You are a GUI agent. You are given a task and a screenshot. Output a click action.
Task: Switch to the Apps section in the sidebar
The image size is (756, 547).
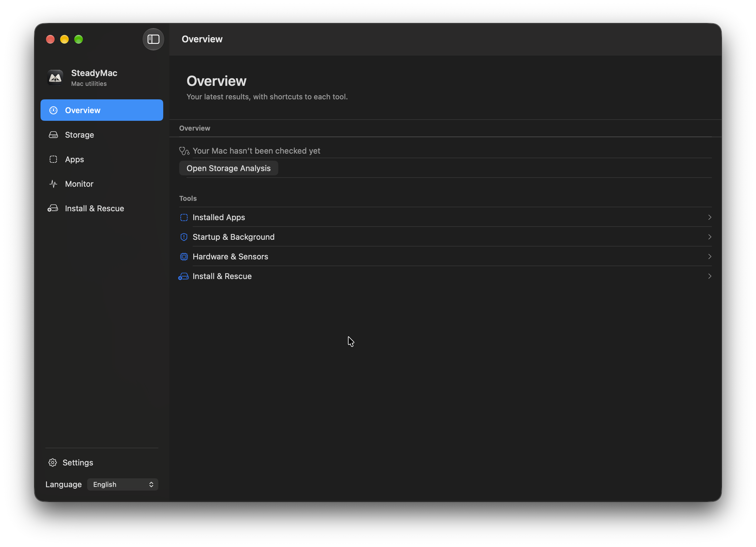pos(102,159)
